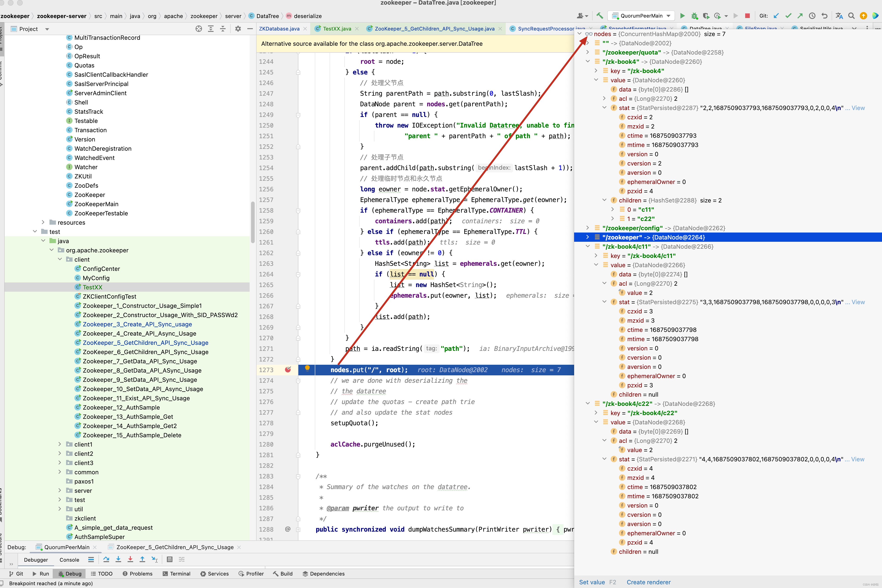Open Evaluate Expression calculator icon
This screenshot has height=588, width=882.
point(169,560)
